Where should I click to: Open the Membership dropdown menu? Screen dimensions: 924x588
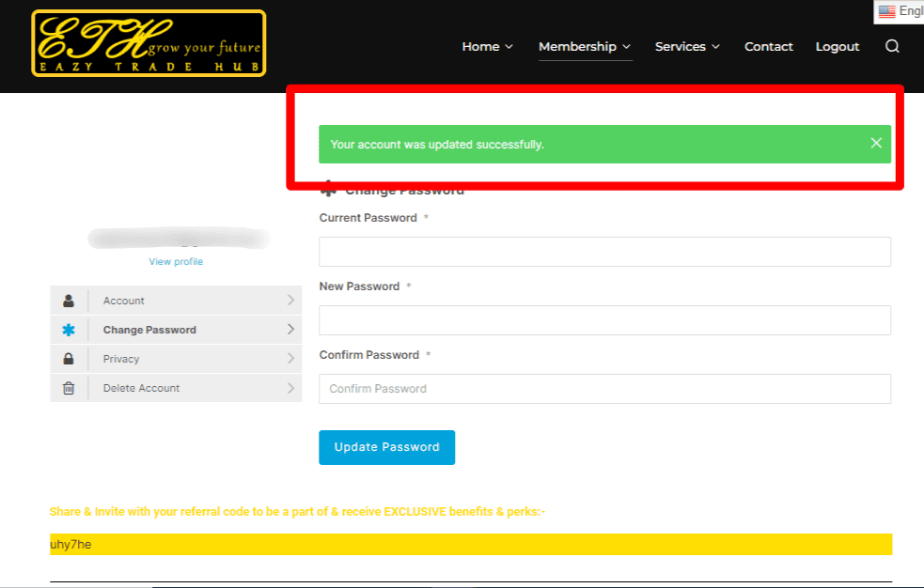(x=584, y=46)
